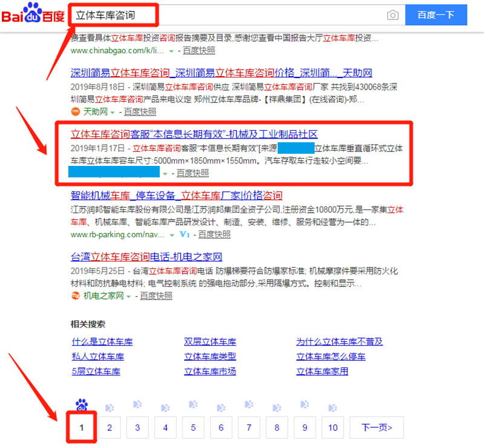Click the V1 verification badge

point(185,234)
